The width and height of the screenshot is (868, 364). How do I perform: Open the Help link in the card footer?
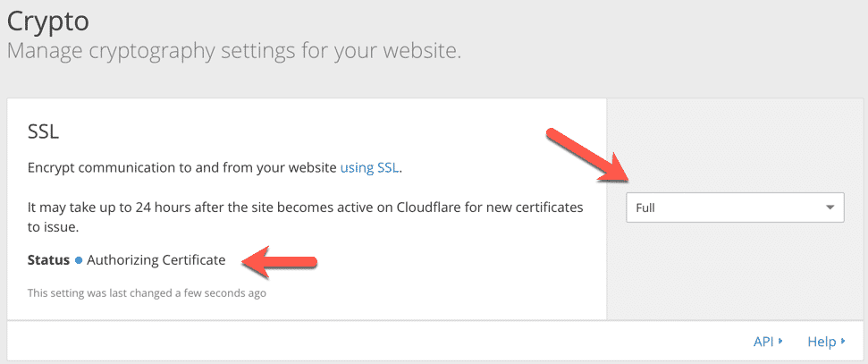pos(821,341)
